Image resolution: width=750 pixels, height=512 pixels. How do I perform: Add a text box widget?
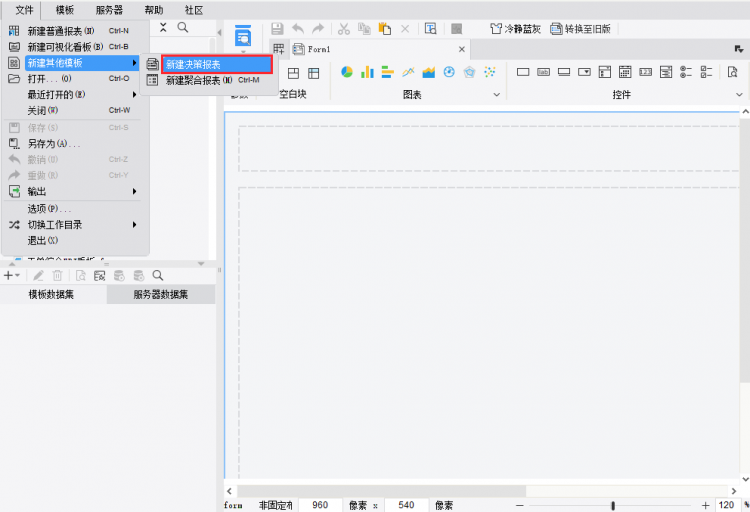tap(523, 72)
